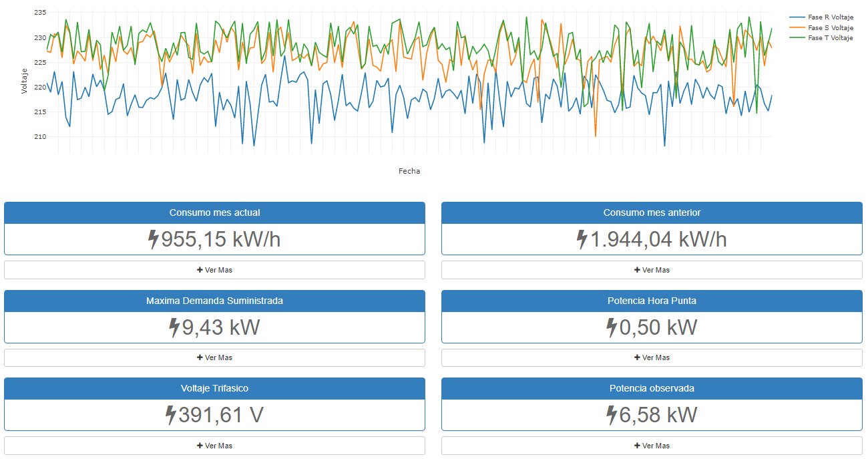Click the Fecha x-axis label
Screen dimensions: 868x459
(409, 171)
